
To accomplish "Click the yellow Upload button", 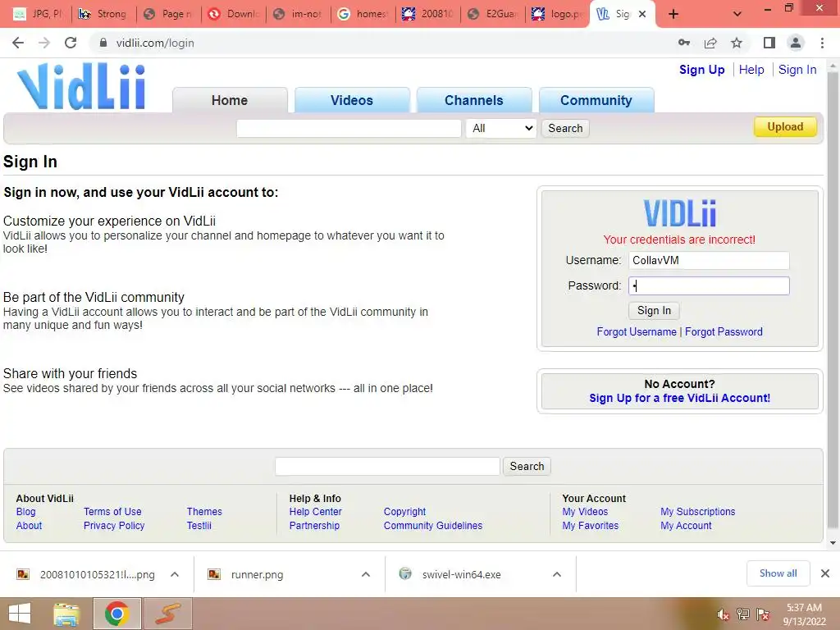I will 785,127.
